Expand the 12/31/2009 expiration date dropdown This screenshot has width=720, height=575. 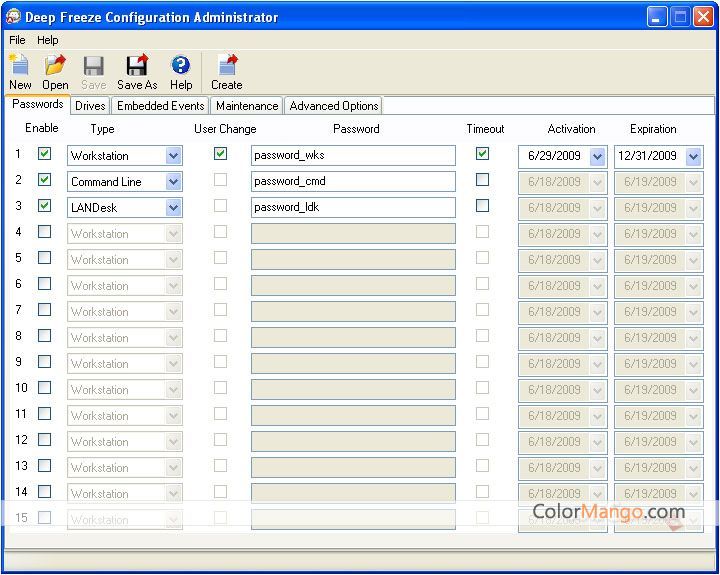[x=693, y=156]
